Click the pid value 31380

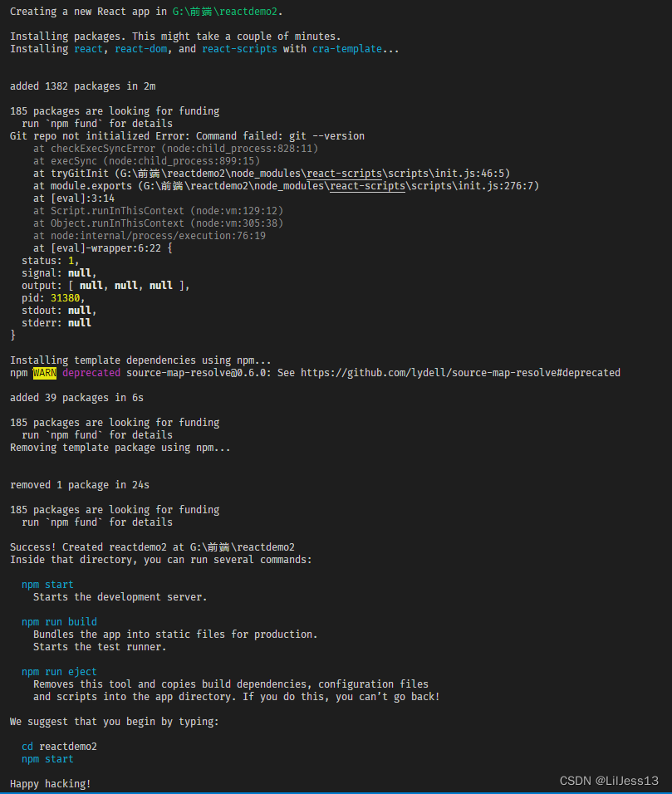point(68,298)
